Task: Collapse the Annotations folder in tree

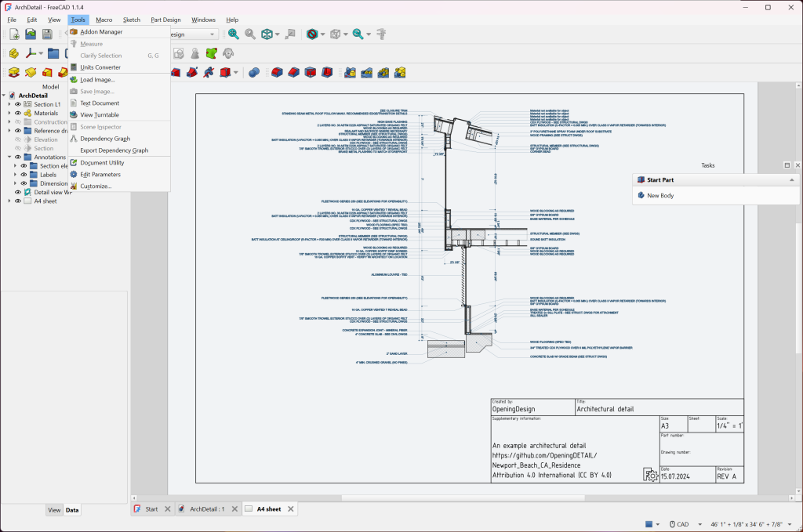Action: (x=9, y=157)
